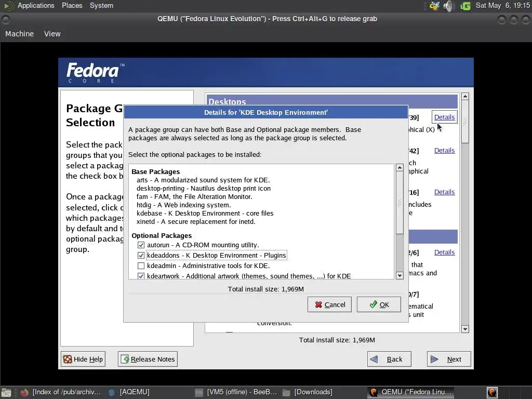Click the lifebuoy icon on Hide Help
532x399 pixels.
pyautogui.click(x=68, y=360)
